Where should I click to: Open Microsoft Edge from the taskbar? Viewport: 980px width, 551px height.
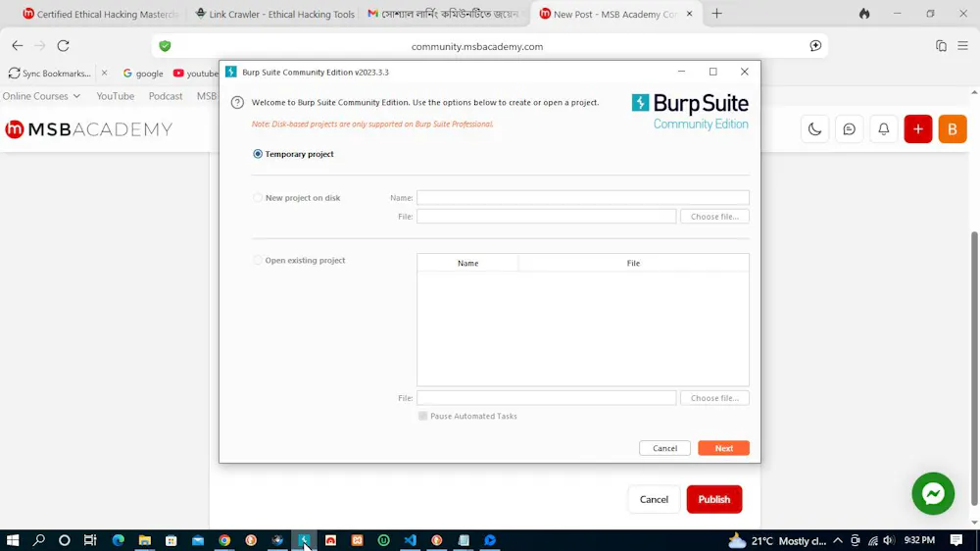click(119, 540)
